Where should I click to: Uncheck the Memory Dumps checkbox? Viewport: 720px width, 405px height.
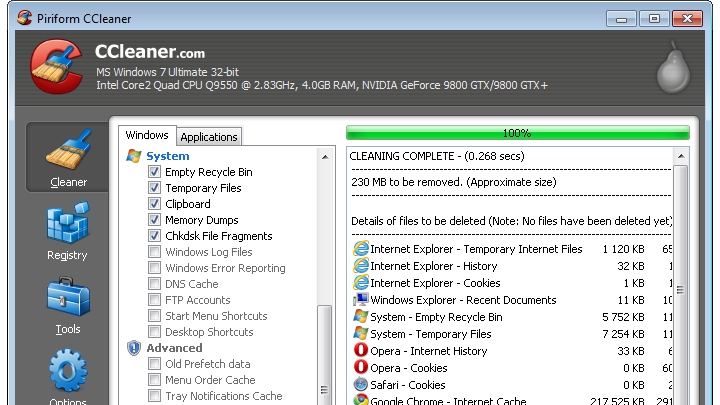click(x=154, y=219)
